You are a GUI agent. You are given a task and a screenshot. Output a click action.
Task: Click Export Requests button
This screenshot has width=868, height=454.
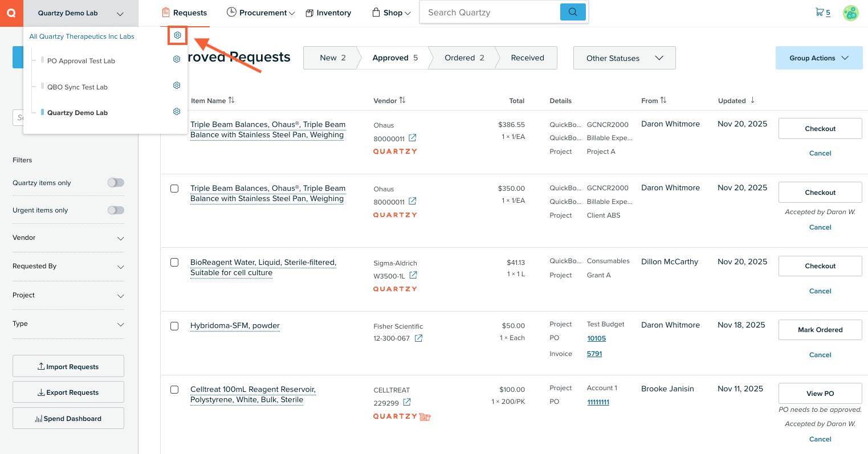(x=68, y=392)
